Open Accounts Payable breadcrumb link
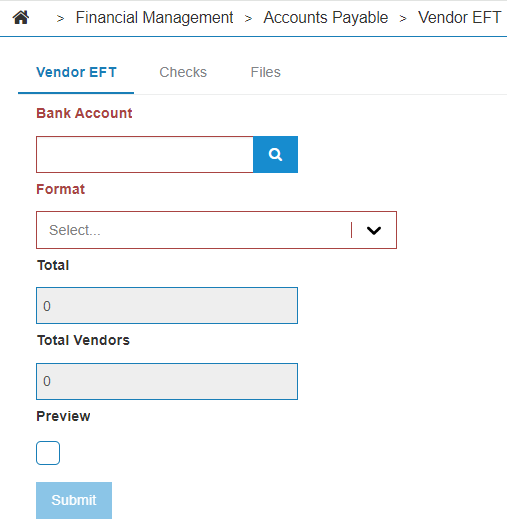 [325, 17]
